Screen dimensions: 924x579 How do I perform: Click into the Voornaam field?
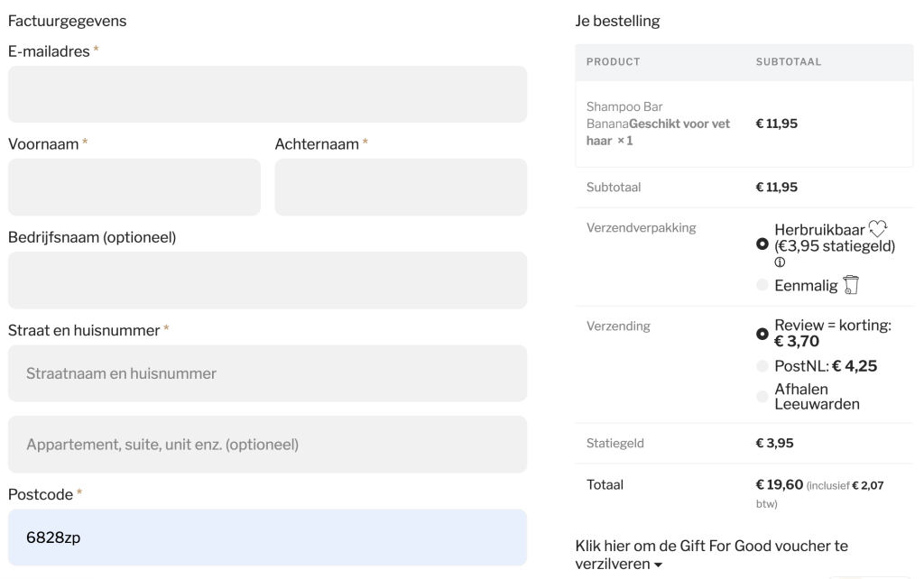click(x=134, y=188)
